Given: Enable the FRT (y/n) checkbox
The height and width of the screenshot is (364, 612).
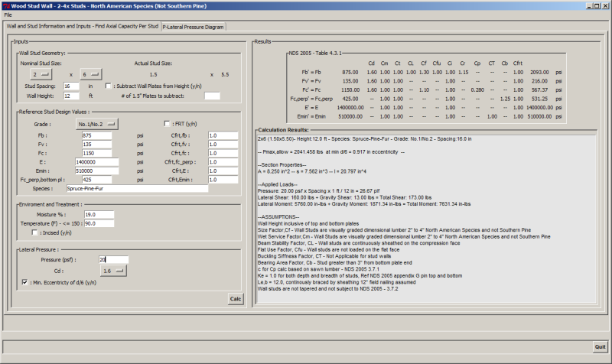Looking at the screenshot, I should [x=167, y=124].
